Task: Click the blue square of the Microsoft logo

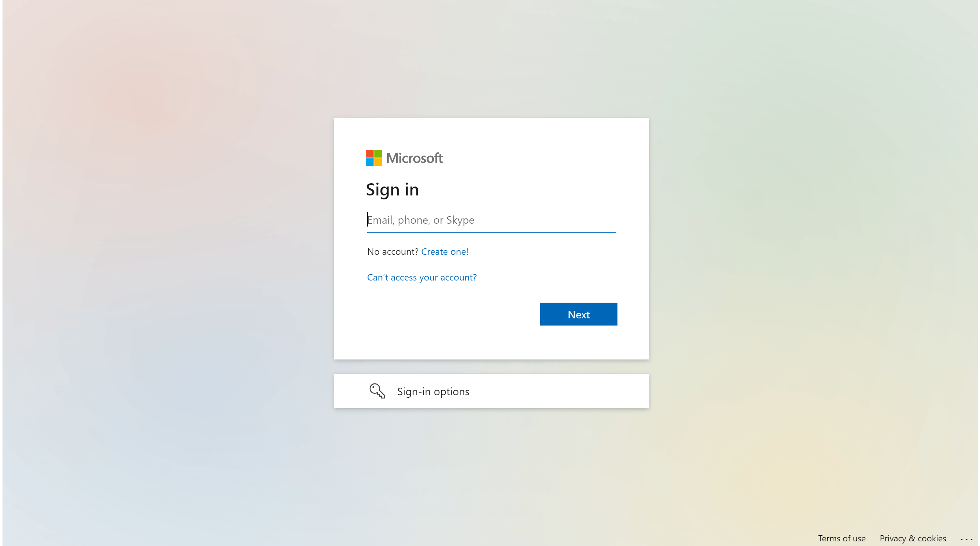Action: pos(369,162)
